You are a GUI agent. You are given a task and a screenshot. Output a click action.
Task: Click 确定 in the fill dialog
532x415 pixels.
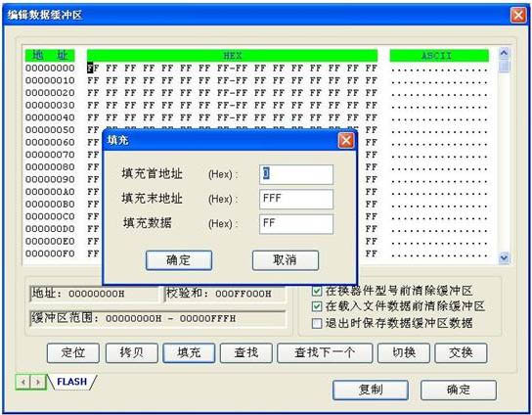(179, 260)
